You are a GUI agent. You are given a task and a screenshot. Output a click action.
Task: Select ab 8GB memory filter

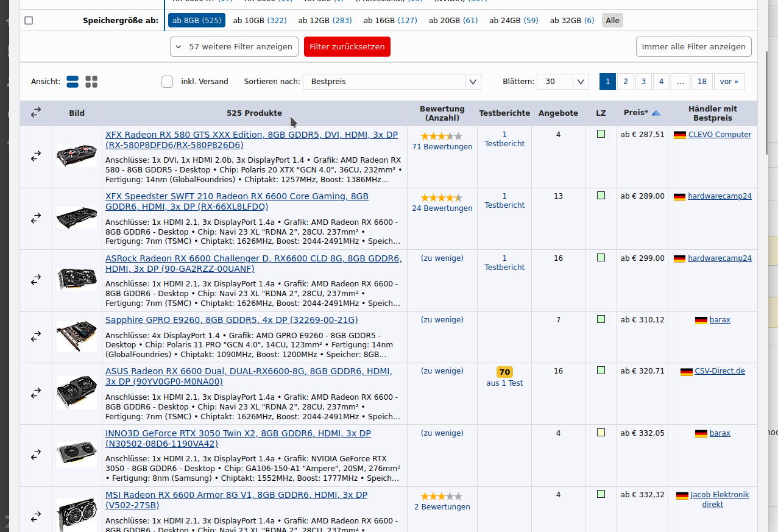197,20
